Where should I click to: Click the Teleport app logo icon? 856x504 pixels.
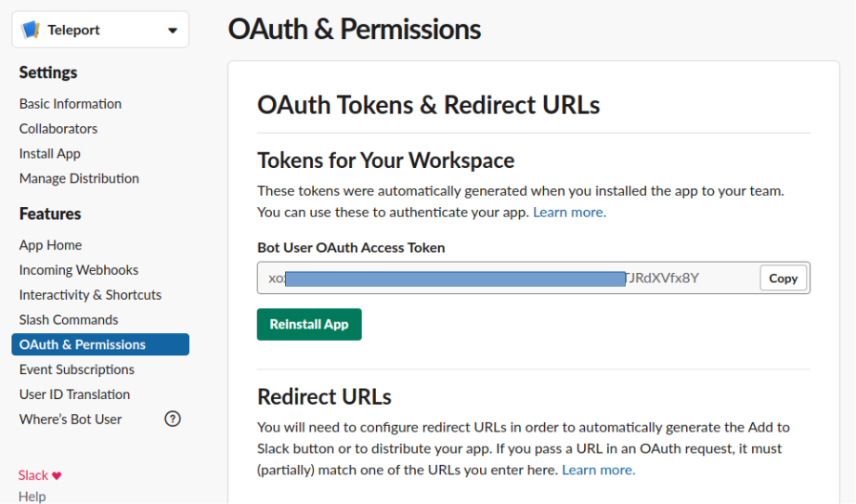point(31,30)
